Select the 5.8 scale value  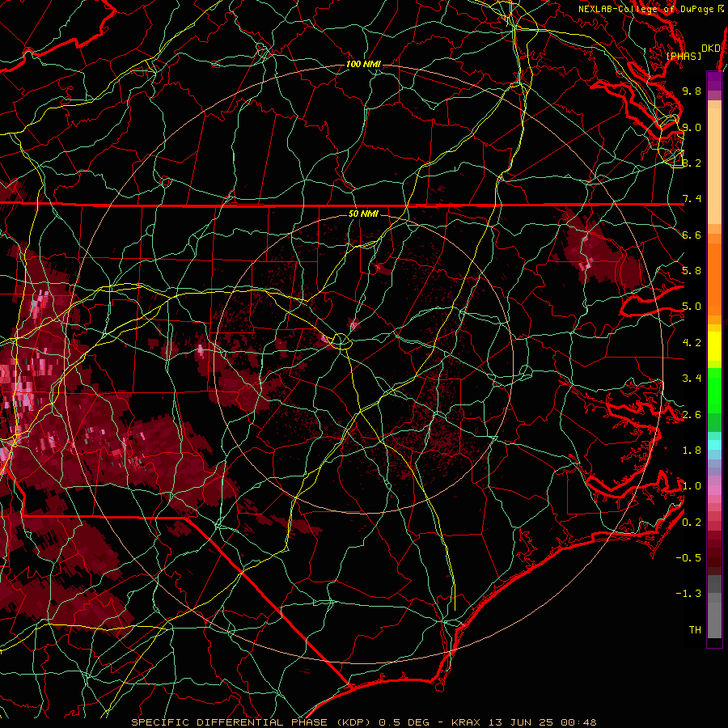[692, 271]
